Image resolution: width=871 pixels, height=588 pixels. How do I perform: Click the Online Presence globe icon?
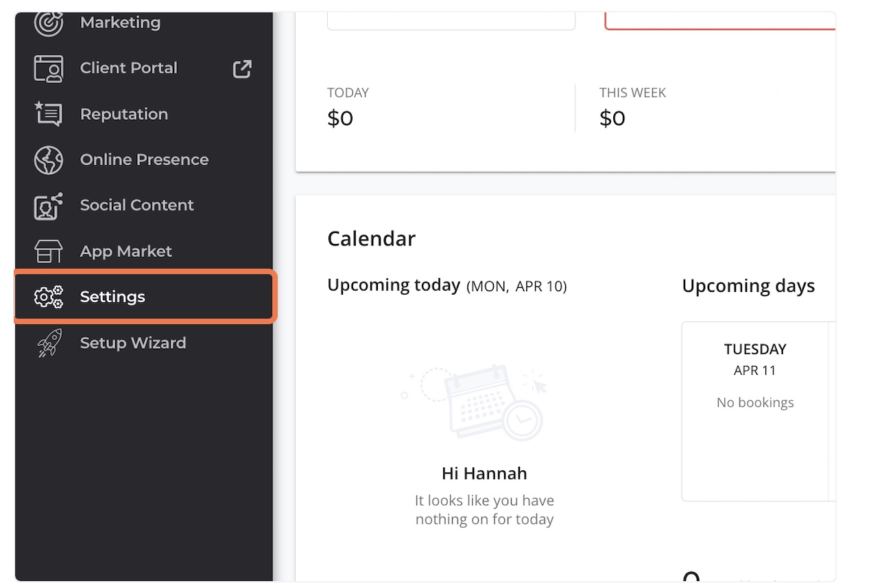click(49, 160)
